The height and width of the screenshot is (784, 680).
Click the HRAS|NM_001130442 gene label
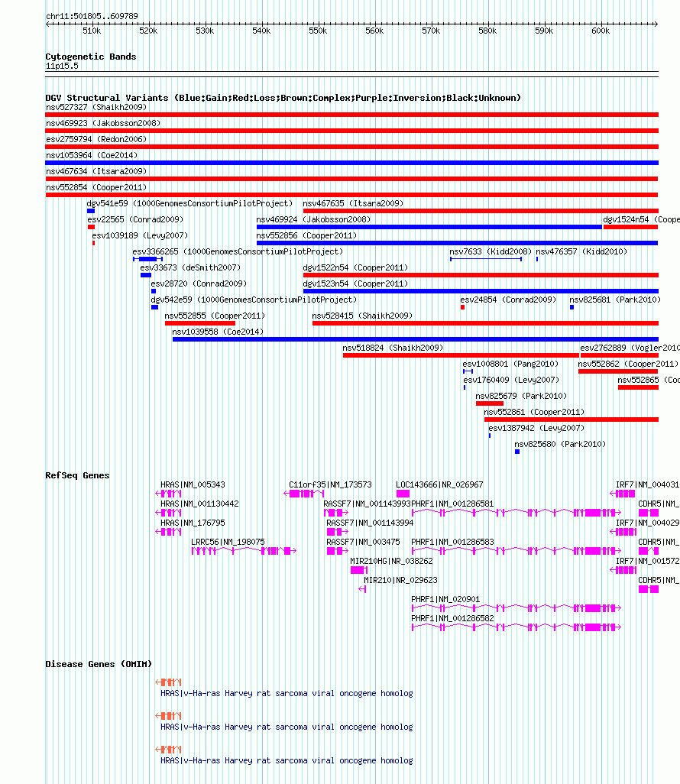(x=199, y=504)
